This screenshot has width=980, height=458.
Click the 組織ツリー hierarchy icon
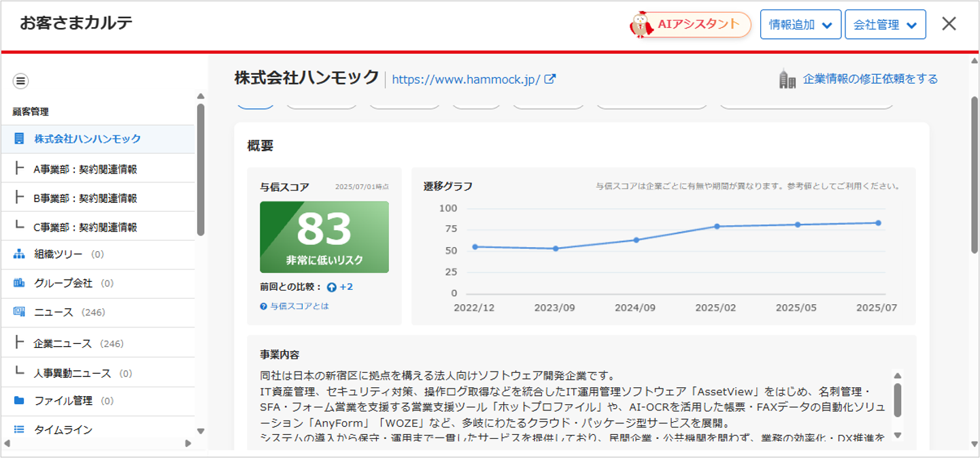(19, 255)
